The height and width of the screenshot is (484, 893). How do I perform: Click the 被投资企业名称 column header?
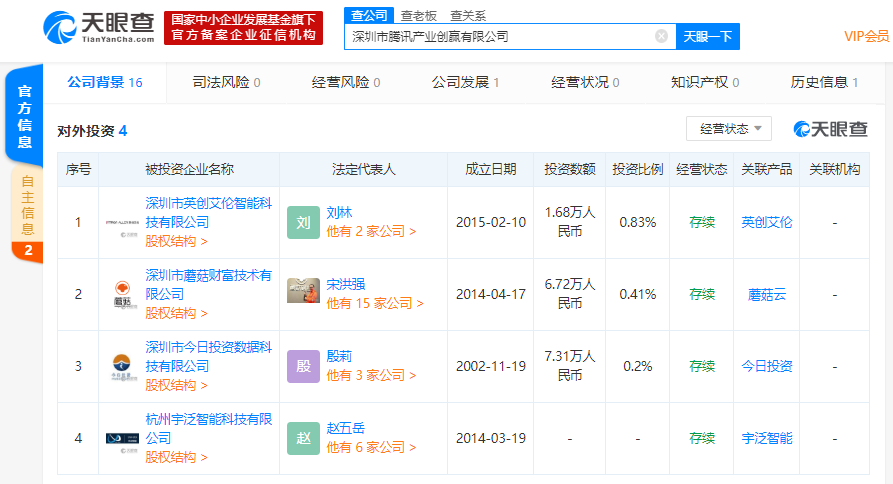[189, 170]
